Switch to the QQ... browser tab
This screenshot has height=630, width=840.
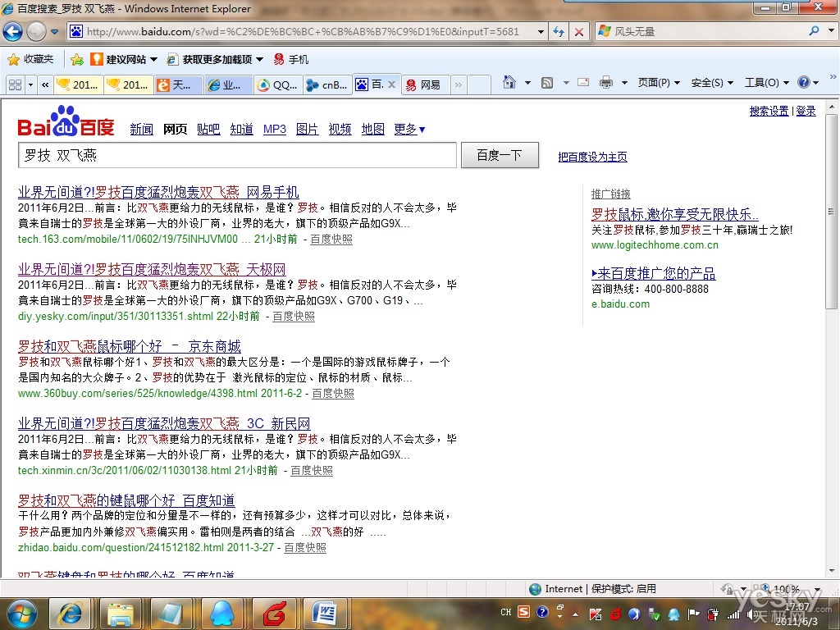tap(277, 84)
